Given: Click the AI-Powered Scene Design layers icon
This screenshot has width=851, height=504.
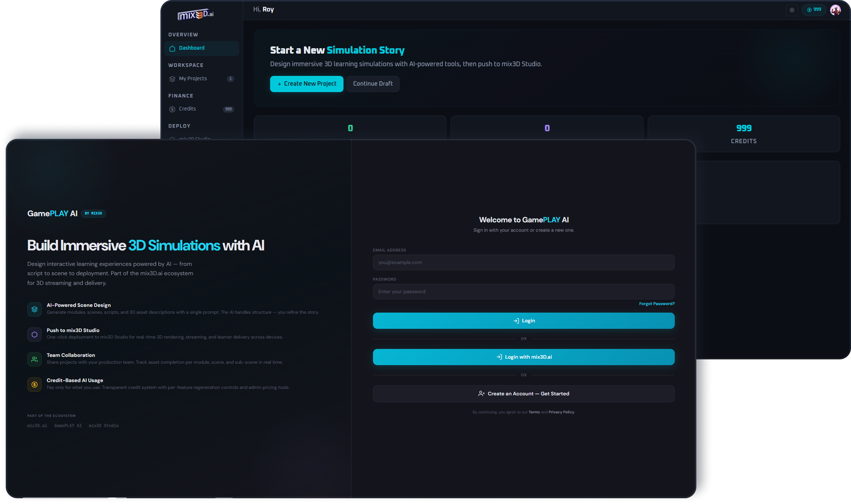Looking at the screenshot, I should (x=35, y=309).
